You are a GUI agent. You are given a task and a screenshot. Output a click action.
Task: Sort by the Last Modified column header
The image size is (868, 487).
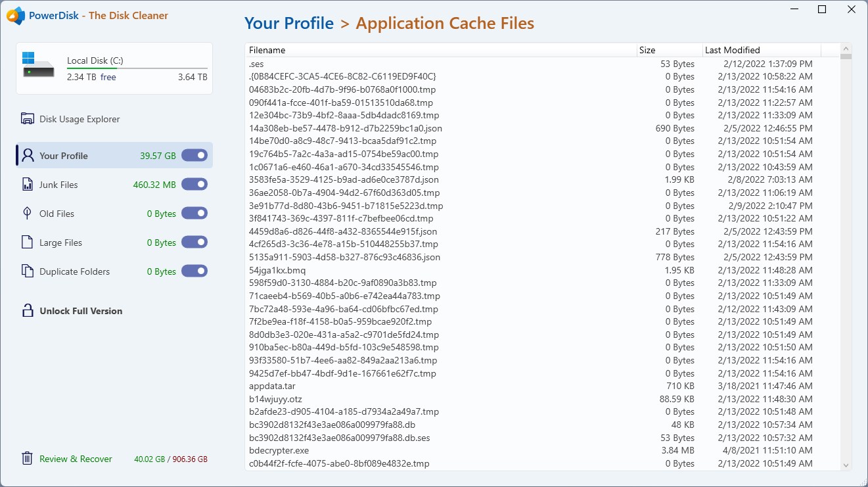pos(761,50)
